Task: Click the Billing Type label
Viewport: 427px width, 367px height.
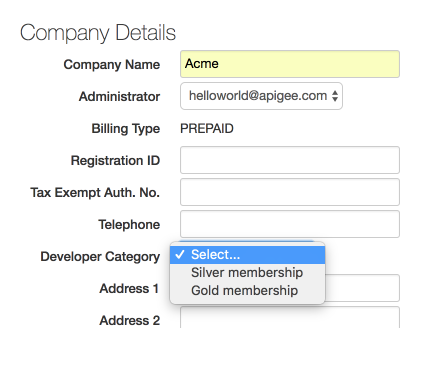Action: coord(126,129)
